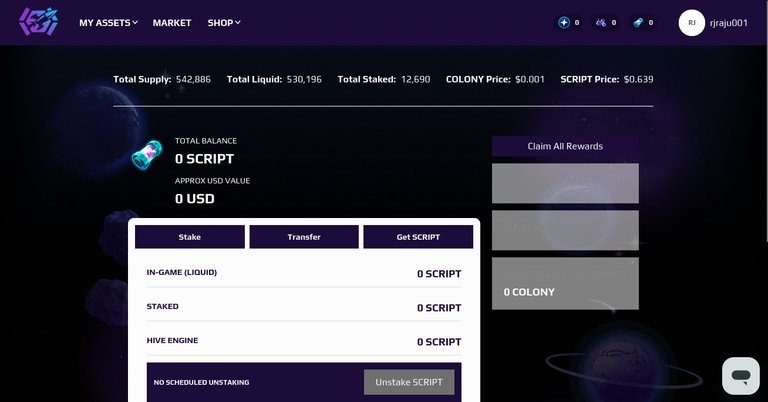Expand the SHOP dropdown menu

224,23
